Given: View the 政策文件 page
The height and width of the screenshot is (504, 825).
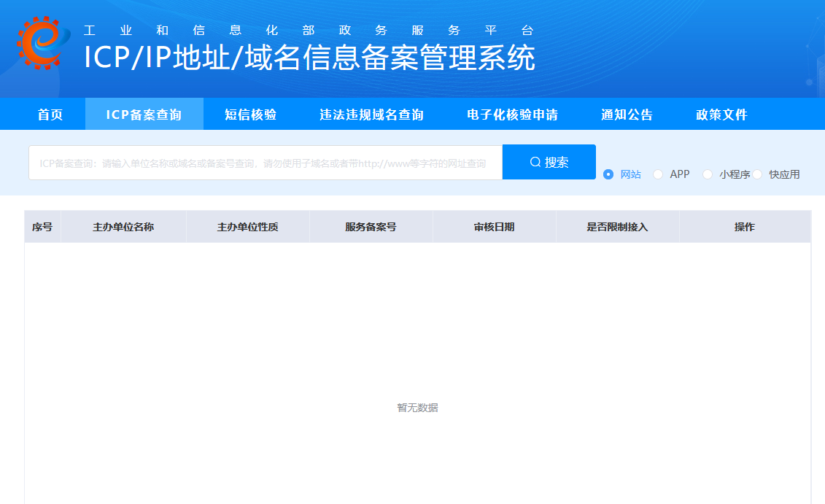Looking at the screenshot, I should point(721,115).
